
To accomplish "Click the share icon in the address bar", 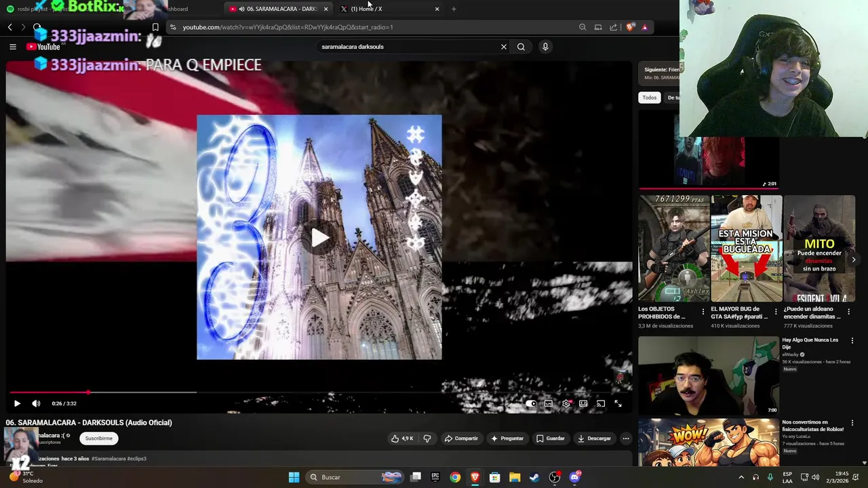I will [613, 27].
